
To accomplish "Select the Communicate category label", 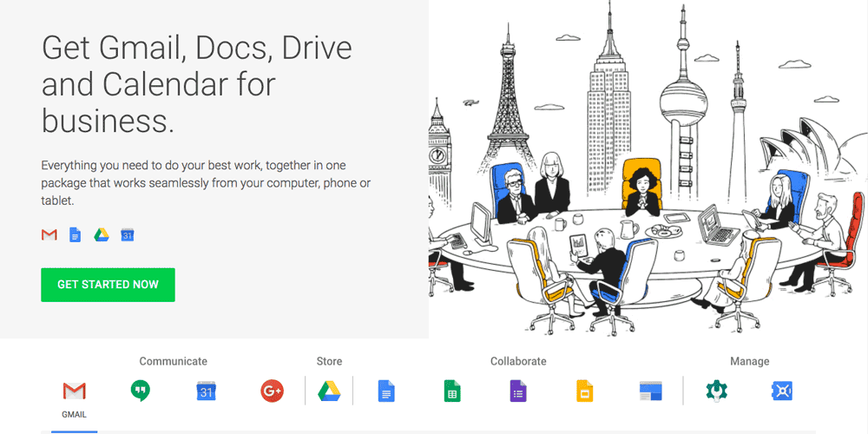I will coord(174,361).
